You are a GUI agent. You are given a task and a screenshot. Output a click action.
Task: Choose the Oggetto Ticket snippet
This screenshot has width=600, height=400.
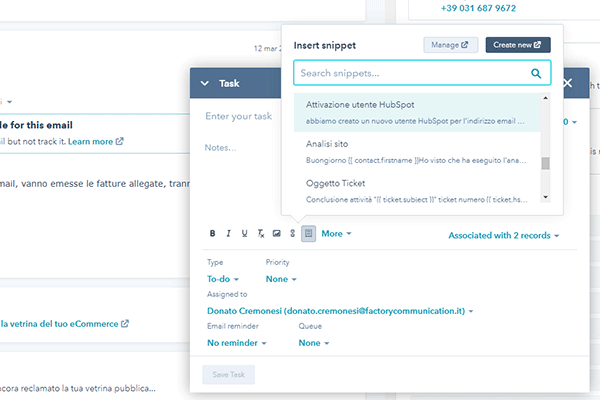[417, 191]
